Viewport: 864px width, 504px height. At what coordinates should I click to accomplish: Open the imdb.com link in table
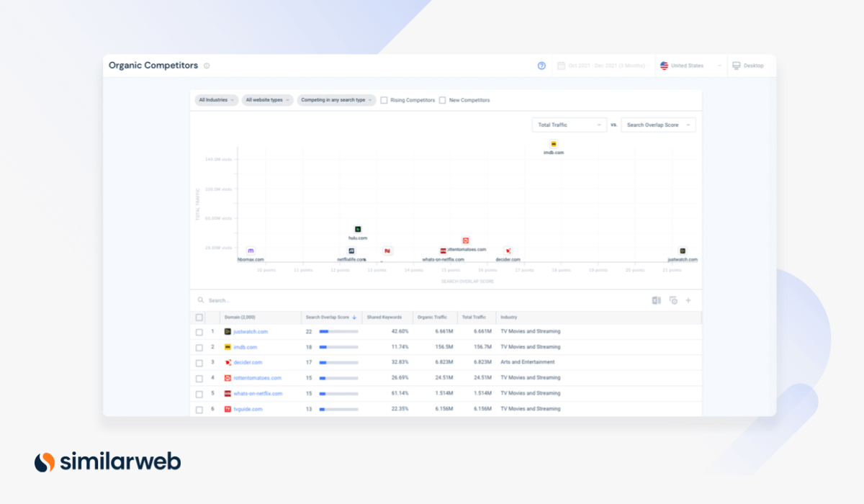pyautogui.click(x=246, y=347)
